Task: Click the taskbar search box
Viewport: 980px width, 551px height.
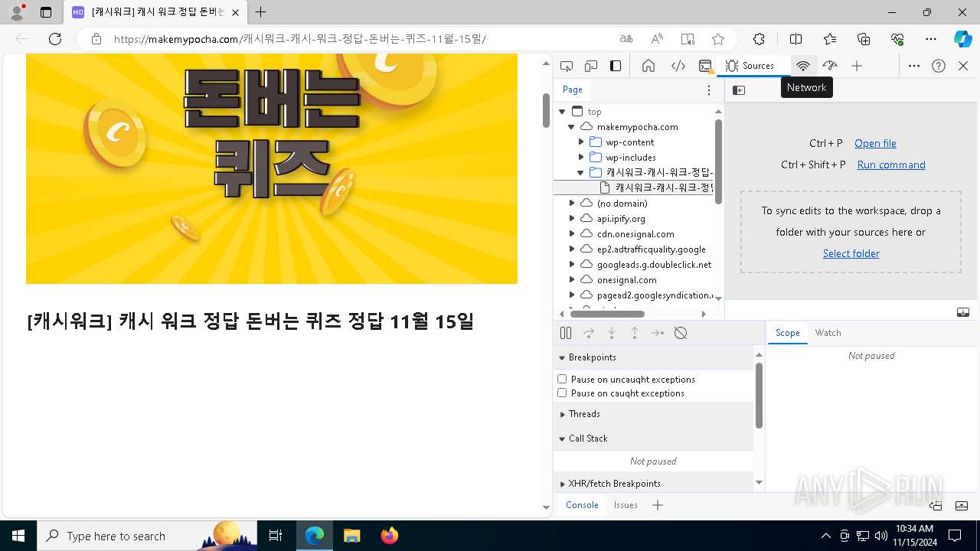Action: [147, 536]
